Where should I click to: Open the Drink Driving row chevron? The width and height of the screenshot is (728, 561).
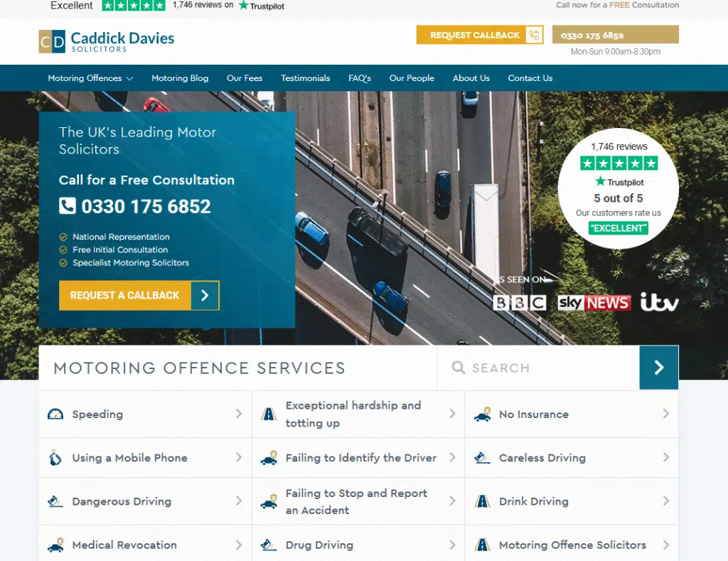coord(665,501)
